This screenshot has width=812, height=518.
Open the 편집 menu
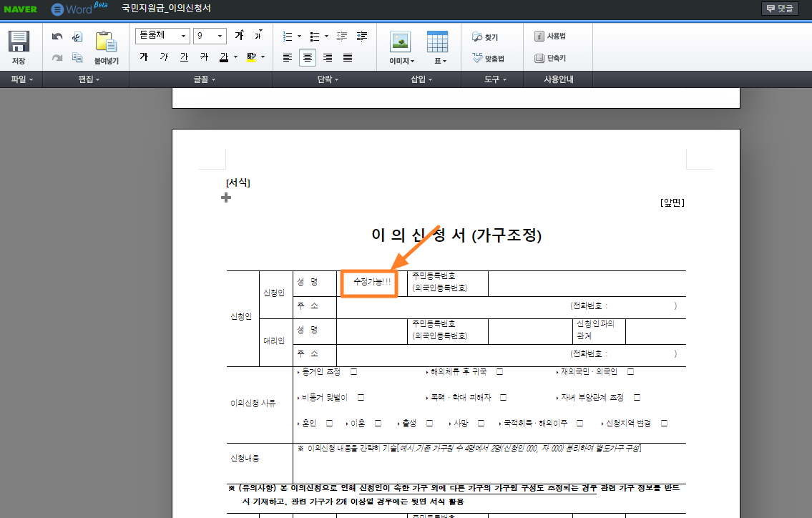(x=89, y=79)
